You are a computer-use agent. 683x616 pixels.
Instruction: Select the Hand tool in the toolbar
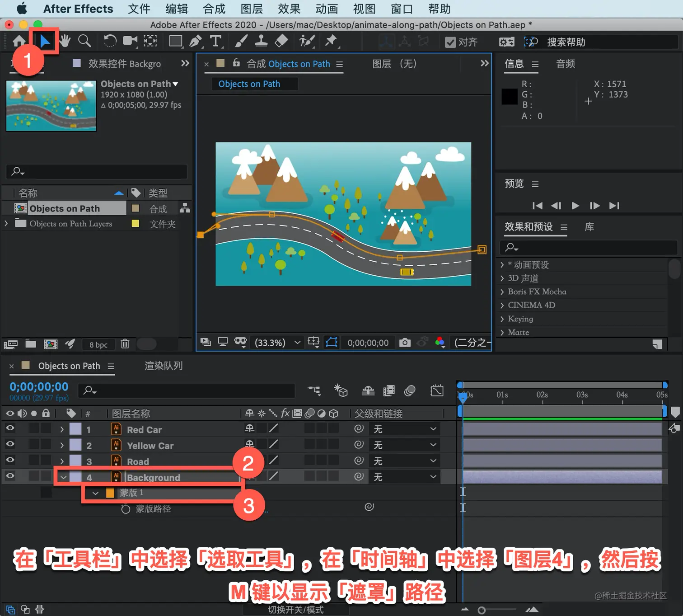65,41
